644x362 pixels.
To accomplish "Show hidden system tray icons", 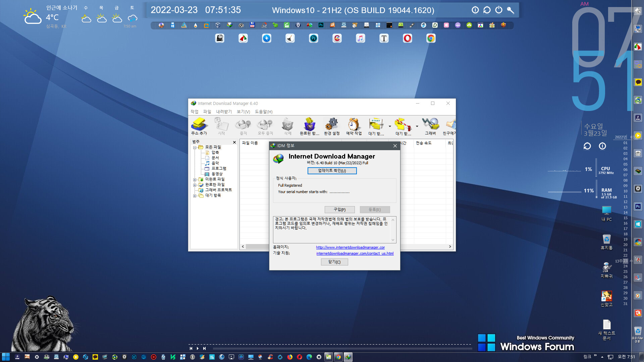I will (602, 357).
